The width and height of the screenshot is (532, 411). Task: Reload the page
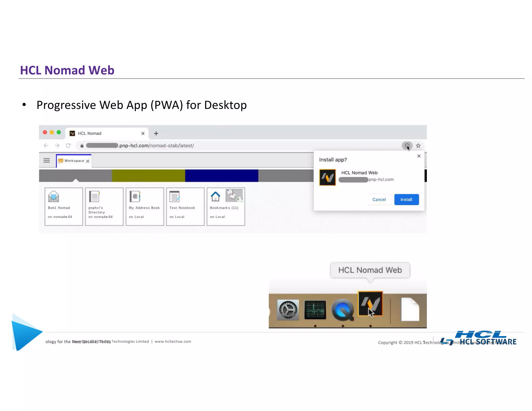coord(68,145)
